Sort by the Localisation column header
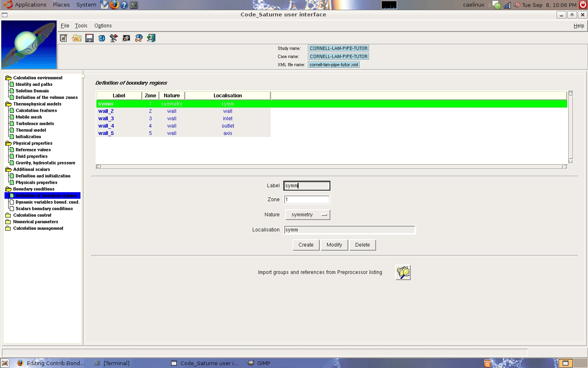Screen dimensions: 588x368 click(228, 96)
